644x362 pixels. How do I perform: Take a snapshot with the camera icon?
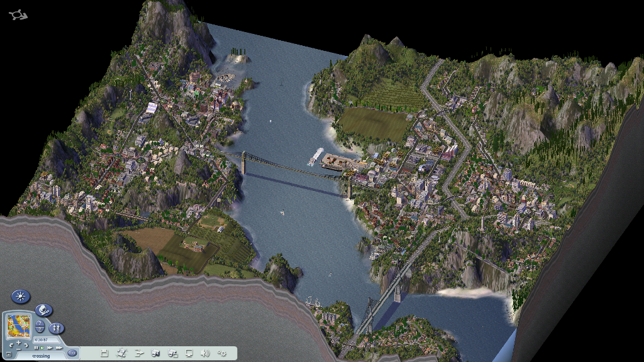pos(155,353)
